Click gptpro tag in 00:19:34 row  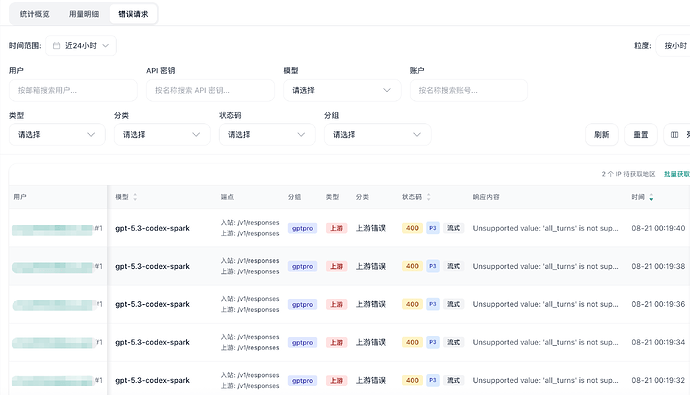(302, 342)
